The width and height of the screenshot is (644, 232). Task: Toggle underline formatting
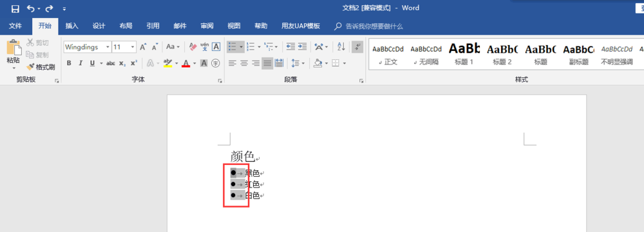coord(92,63)
